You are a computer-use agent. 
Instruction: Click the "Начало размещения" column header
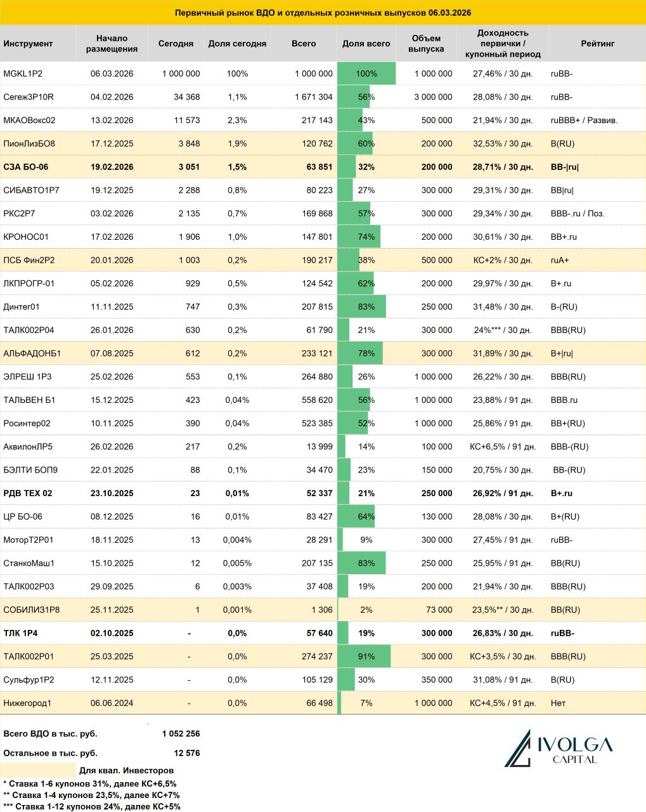click(112, 44)
